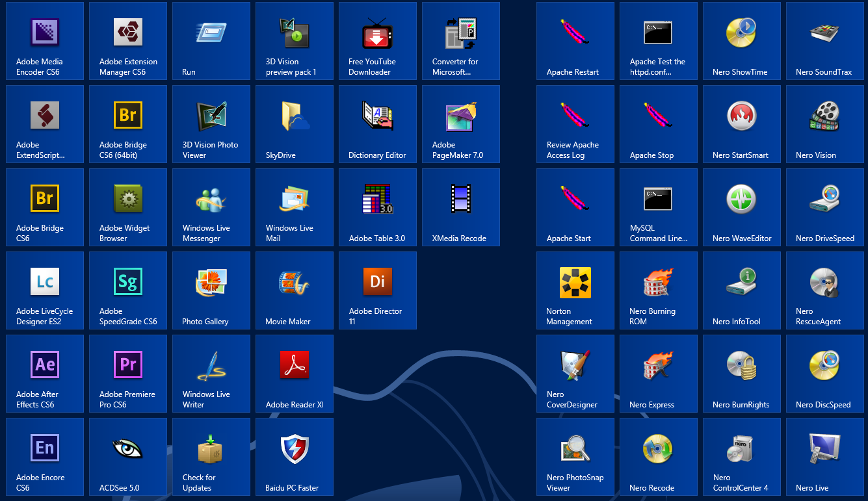Open Adobe Media Encoder CS6 tile
This screenshot has width=868, height=501.
coord(45,41)
